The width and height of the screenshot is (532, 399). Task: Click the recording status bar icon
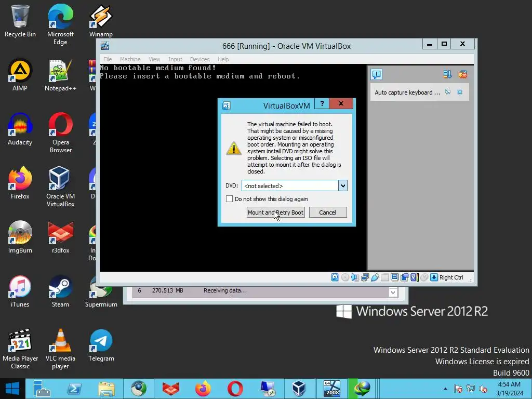tap(404, 277)
